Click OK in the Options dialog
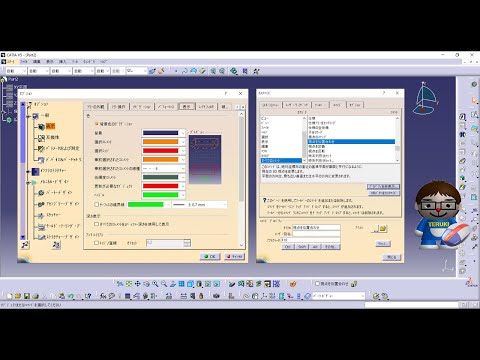Screen dimensions: 480x360 tap(210, 256)
